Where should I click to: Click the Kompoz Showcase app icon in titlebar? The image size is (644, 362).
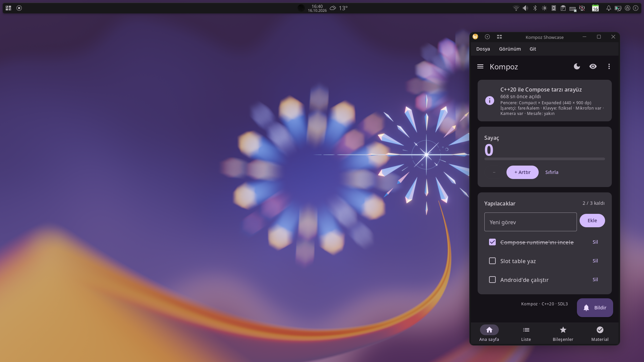[x=475, y=37]
